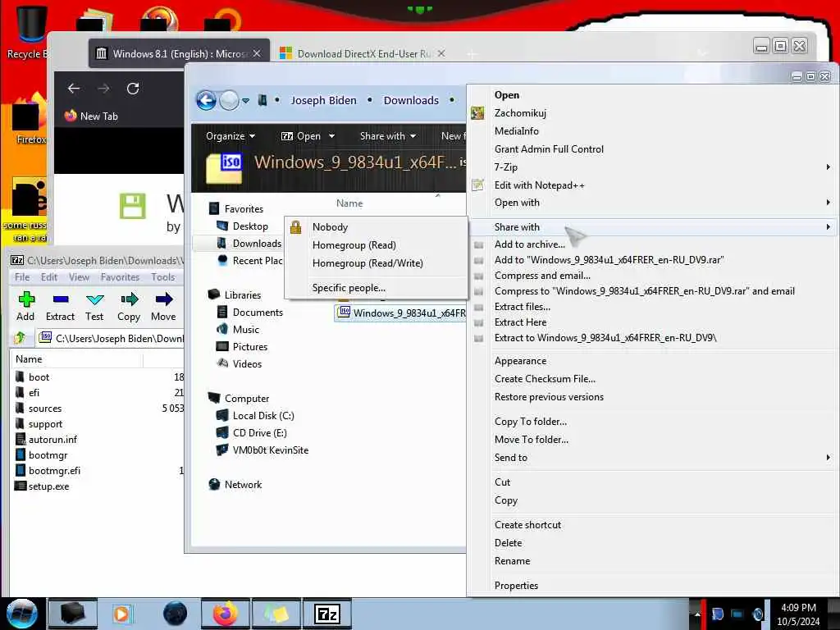Screen dimensions: 840x630
Task: Open the media player taskbar icon
Action: [121, 614]
